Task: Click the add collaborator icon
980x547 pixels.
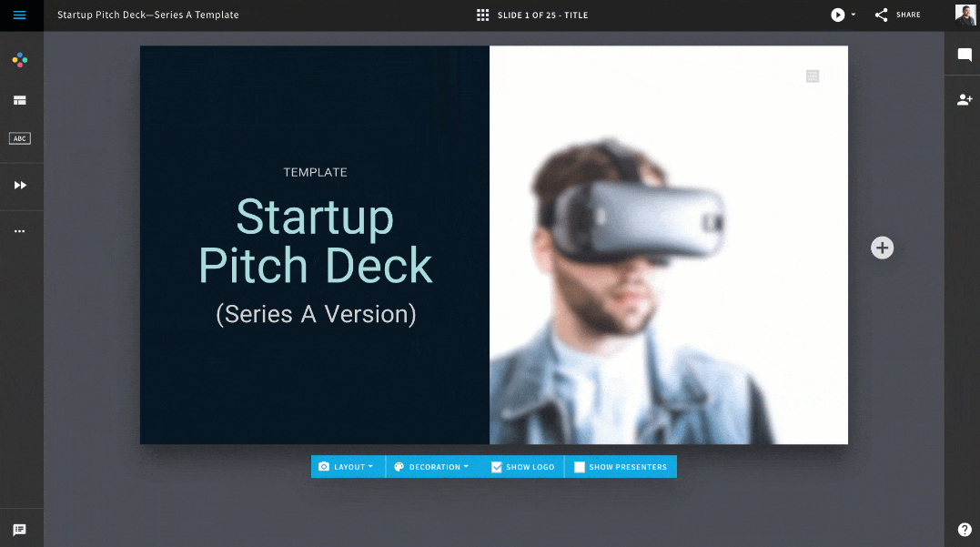Action: (x=965, y=99)
